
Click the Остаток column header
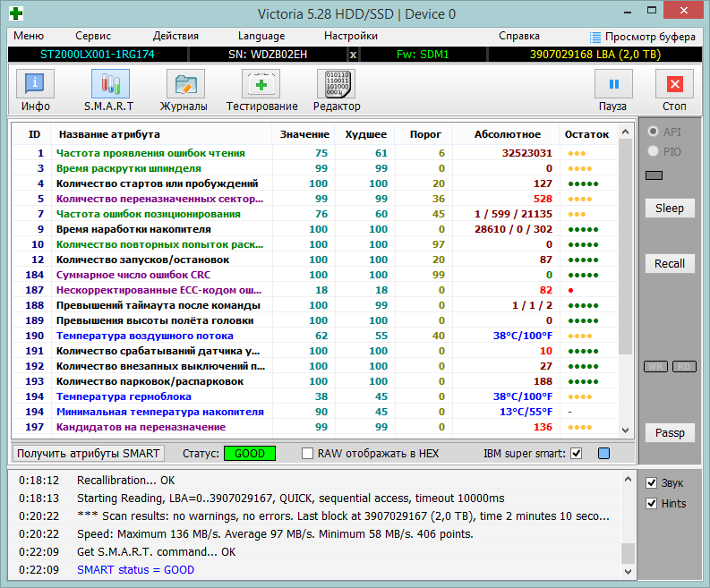pos(586,134)
